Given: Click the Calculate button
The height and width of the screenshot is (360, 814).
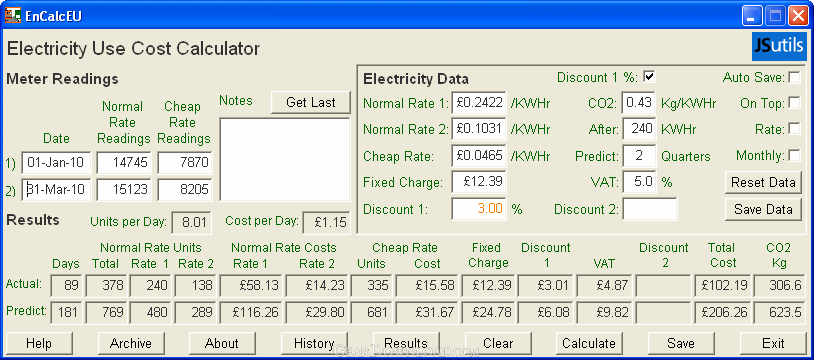Looking at the screenshot, I should (x=589, y=343).
